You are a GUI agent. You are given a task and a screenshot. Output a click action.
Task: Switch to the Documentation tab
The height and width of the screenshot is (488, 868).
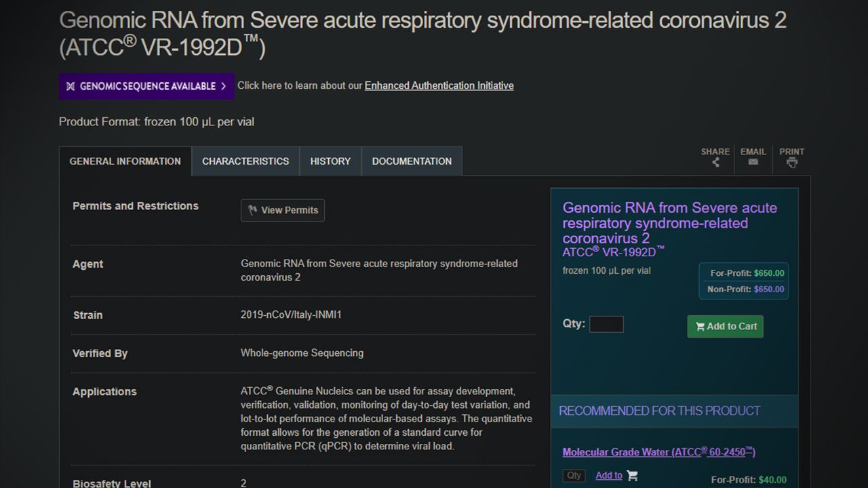(x=412, y=161)
